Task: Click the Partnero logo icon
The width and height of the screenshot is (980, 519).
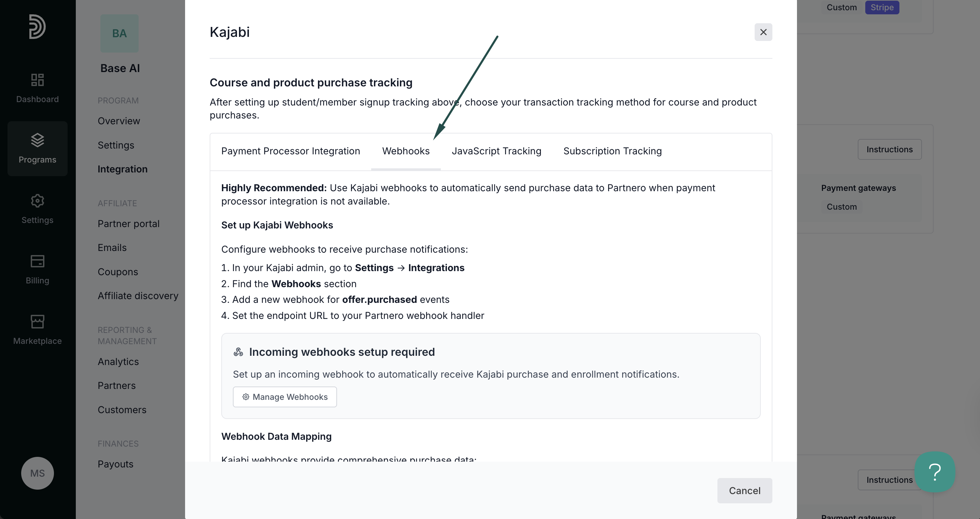Action: click(37, 27)
